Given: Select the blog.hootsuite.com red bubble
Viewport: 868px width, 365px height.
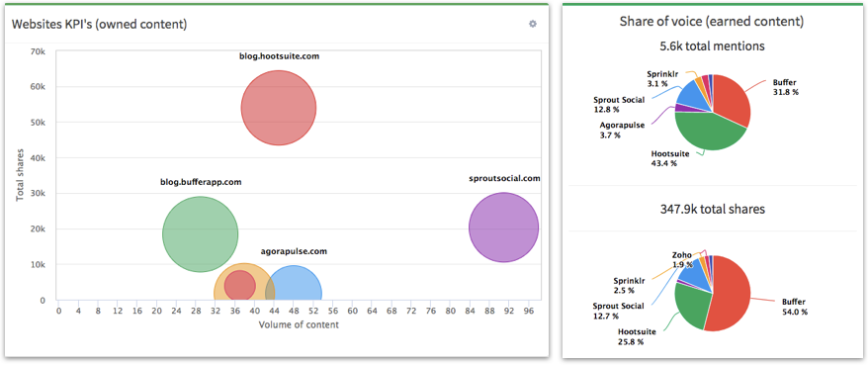Looking at the screenshot, I should (279, 108).
